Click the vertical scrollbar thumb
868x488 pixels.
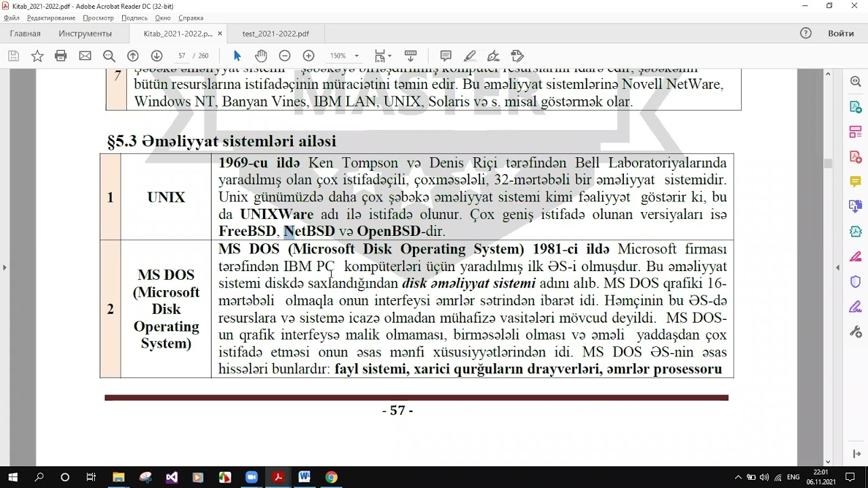827,163
